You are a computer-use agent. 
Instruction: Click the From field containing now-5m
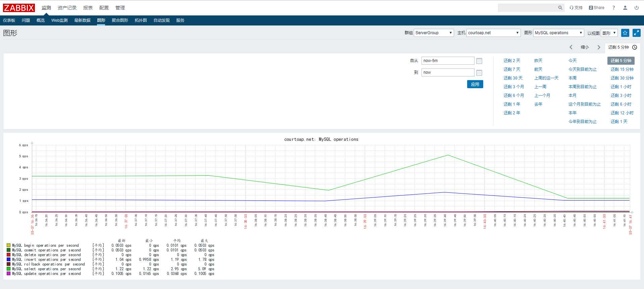coord(448,61)
